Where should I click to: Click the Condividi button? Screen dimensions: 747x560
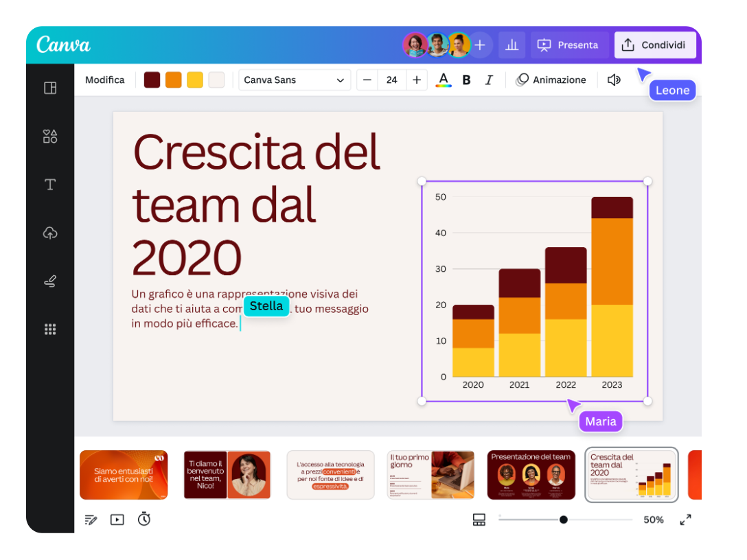click(655, 45)
